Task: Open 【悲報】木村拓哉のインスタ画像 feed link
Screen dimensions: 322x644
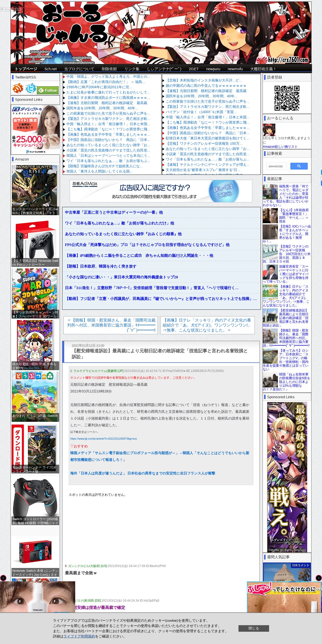Action: (204, 80)
